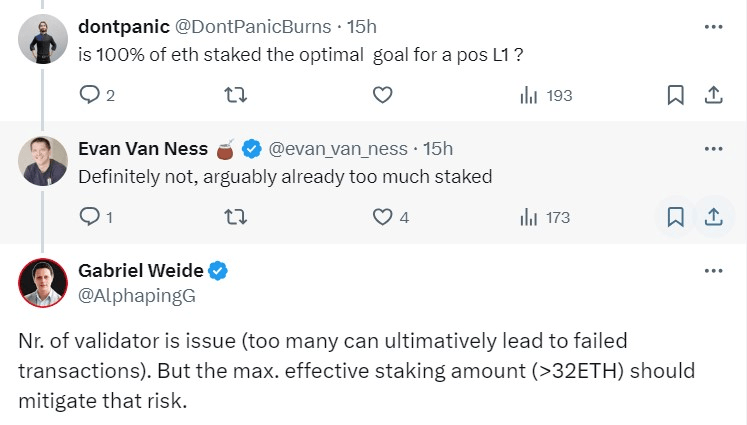Retweet dontpanic's staking question

click(x=235, y=95)
